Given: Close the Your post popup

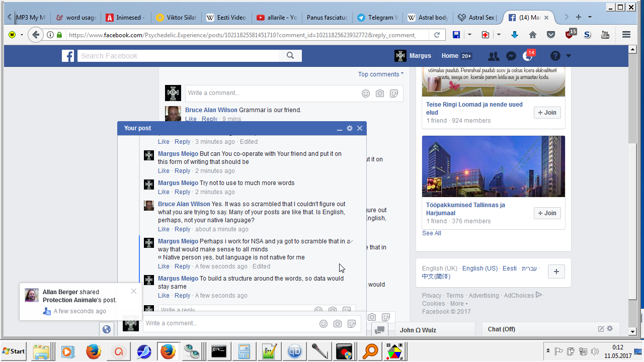Looking at the screenshot, I should [360, 128].
